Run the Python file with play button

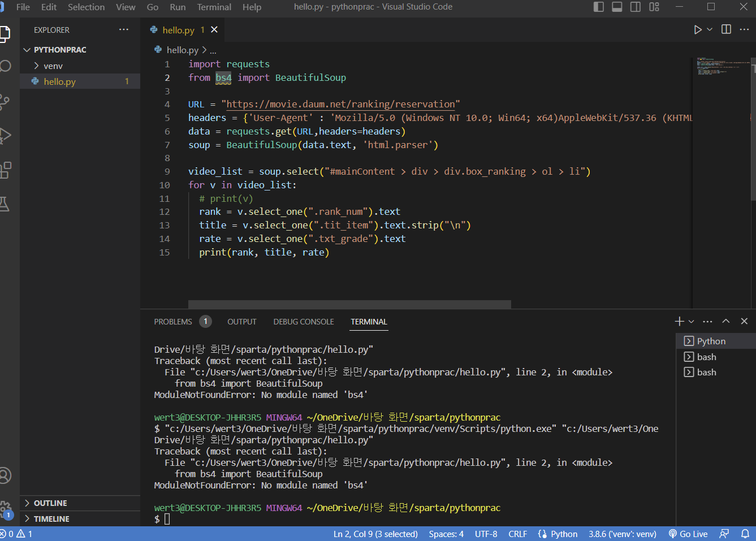[x=698, y=29]
